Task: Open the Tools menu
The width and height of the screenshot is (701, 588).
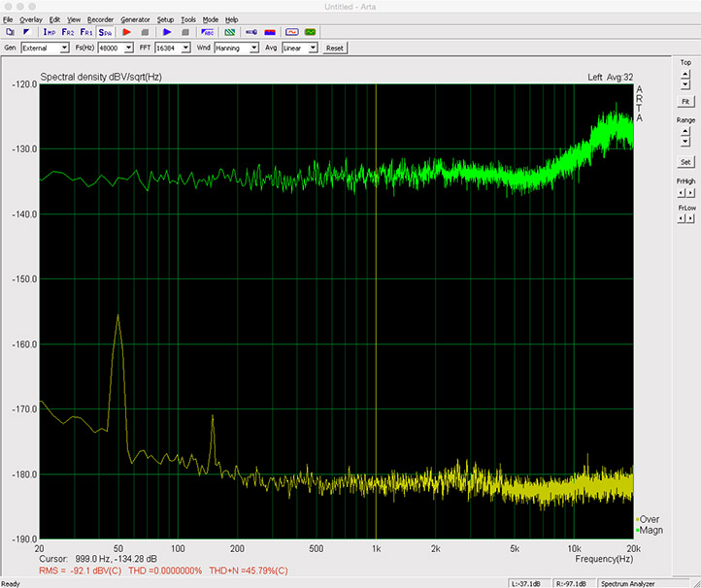Action: click(x=188, y=19)
